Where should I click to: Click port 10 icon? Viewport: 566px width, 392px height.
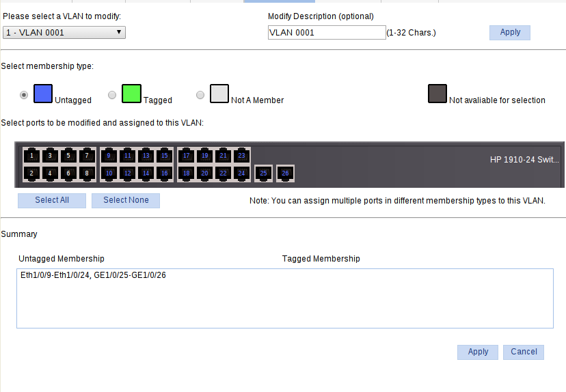(109, 173)
